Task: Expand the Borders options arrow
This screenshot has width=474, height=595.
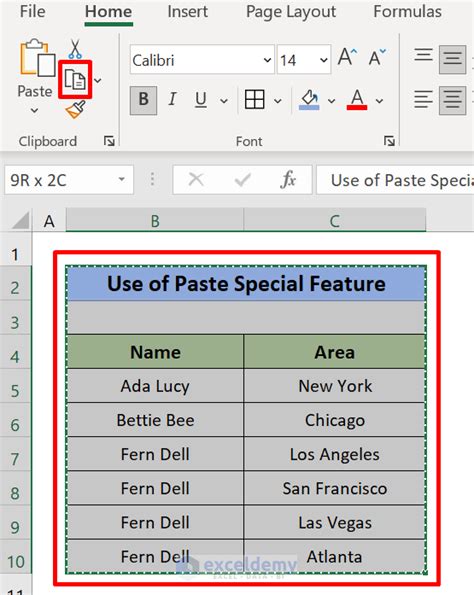Action: pos(278,101)
